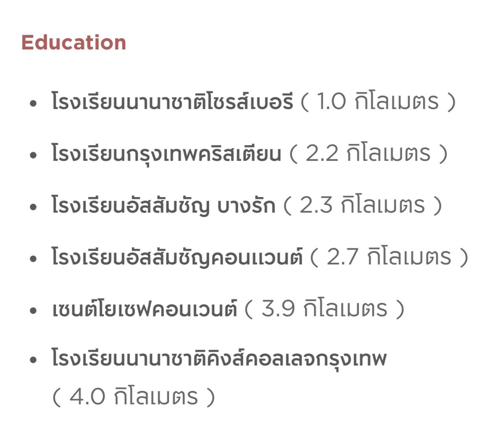Click the Education section heading
The image size is (504, 440).
tap(74, 42)
